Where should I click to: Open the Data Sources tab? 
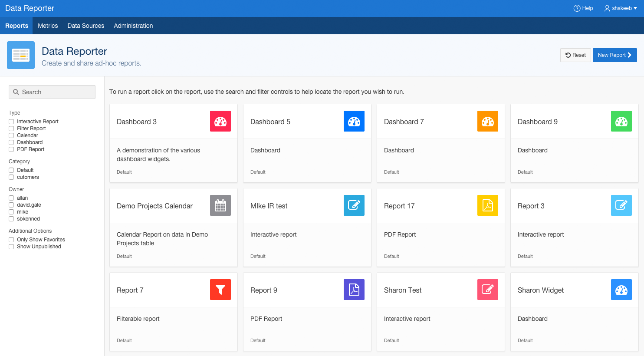click(x=86, y=26)
